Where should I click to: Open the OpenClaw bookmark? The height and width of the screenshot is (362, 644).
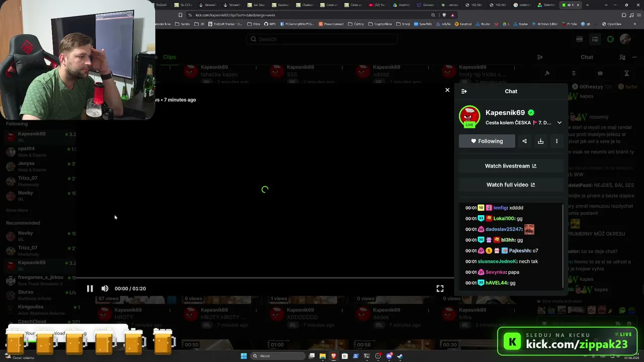611,24
